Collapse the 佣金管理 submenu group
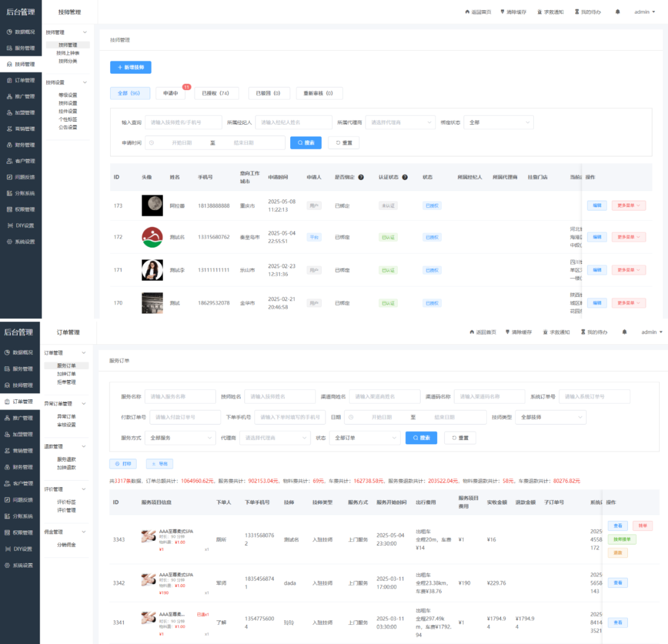668x644 pixels. 84,532
